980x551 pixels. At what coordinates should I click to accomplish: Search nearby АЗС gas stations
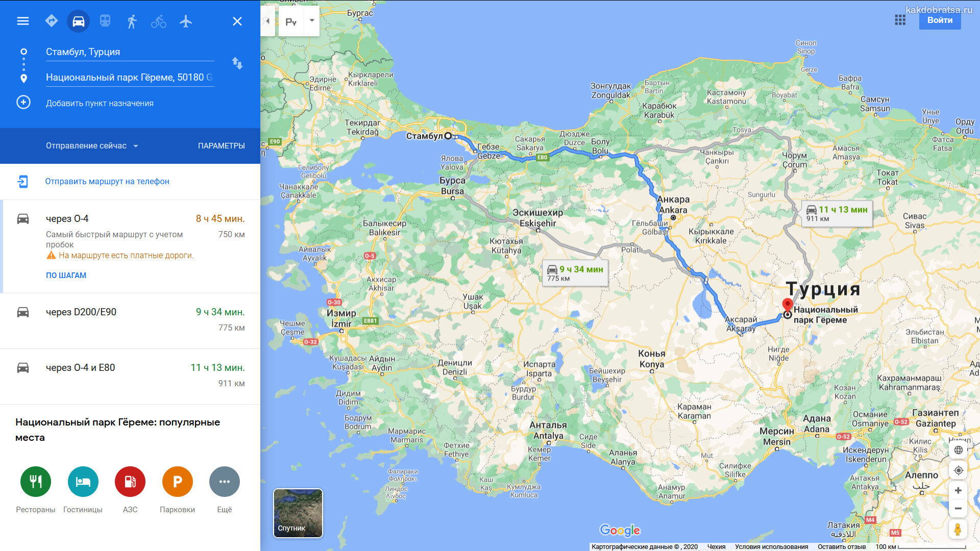[130, 490]
